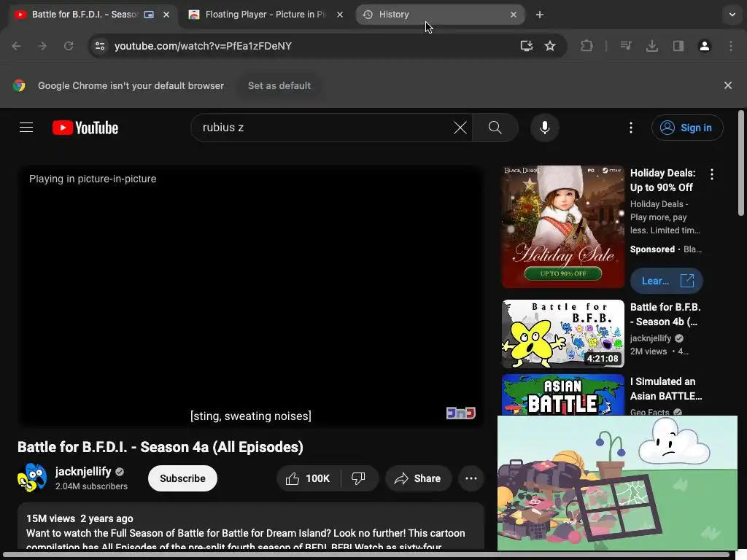747x560 pixels.
Task: Click Set as default button
Action: click(x=279, y=86)
